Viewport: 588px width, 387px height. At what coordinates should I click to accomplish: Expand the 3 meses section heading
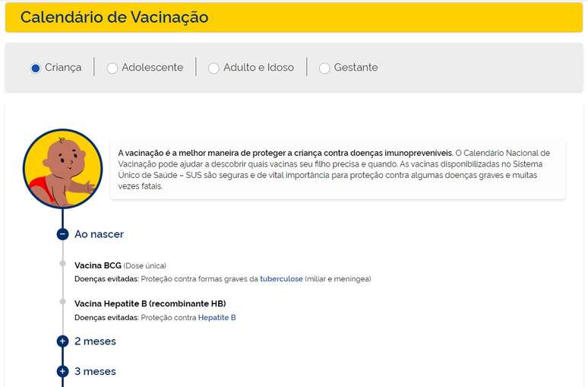click(95, 372)
